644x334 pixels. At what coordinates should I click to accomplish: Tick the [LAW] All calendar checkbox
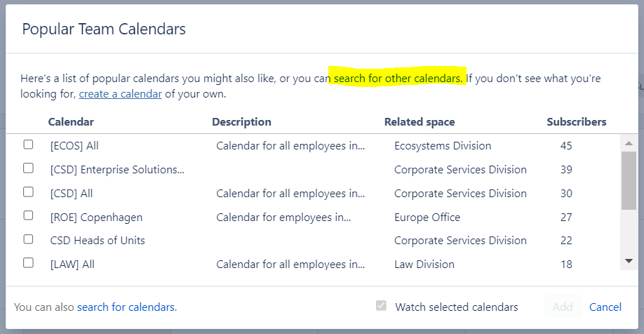(28, 262)
